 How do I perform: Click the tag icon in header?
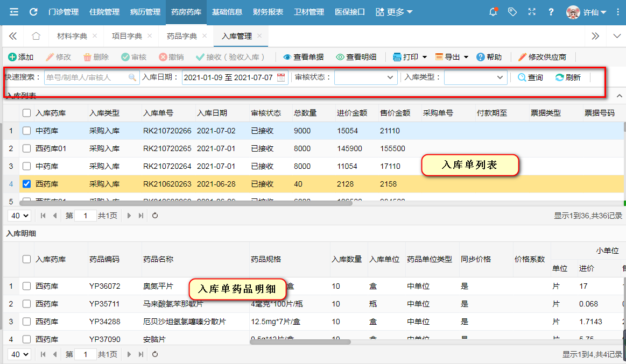pyautogui.click(x=512, y=12)
